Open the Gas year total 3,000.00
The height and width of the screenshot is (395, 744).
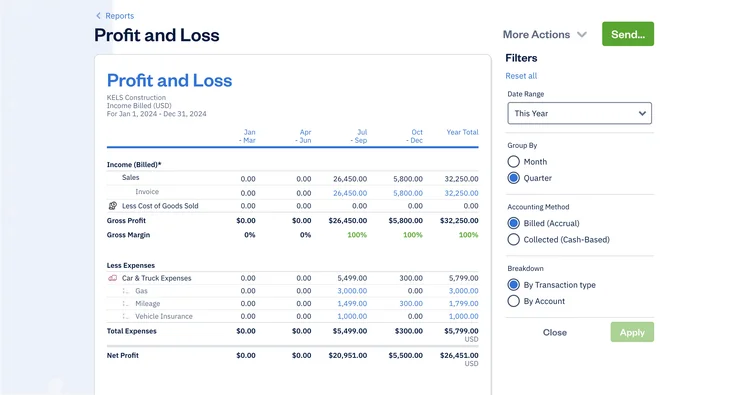click(x=464, y=291)
